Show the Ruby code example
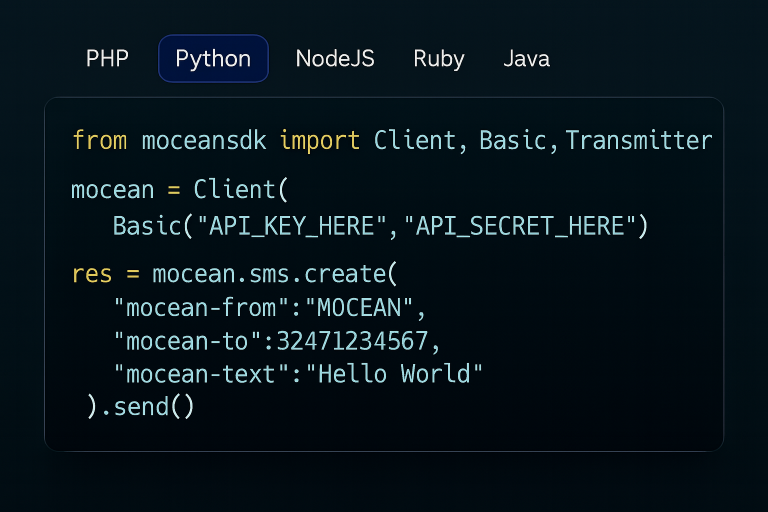The image size is (768, 512). 439,58
